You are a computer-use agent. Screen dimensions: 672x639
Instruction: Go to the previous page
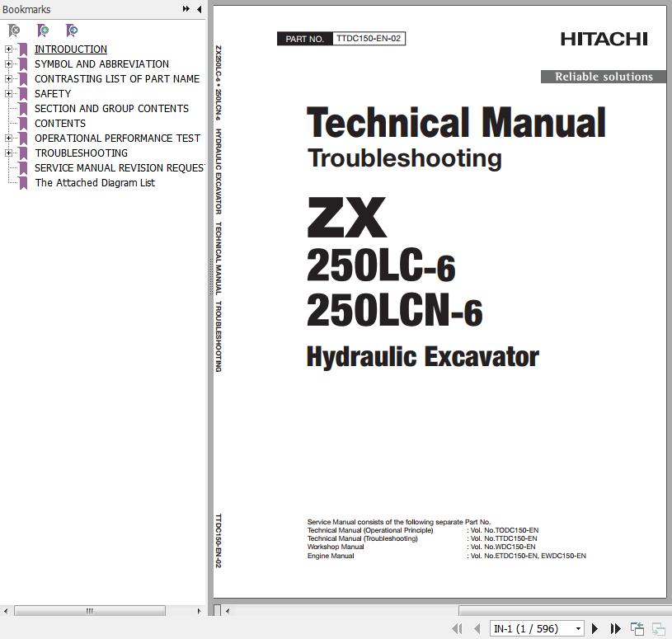pos(477,629)
